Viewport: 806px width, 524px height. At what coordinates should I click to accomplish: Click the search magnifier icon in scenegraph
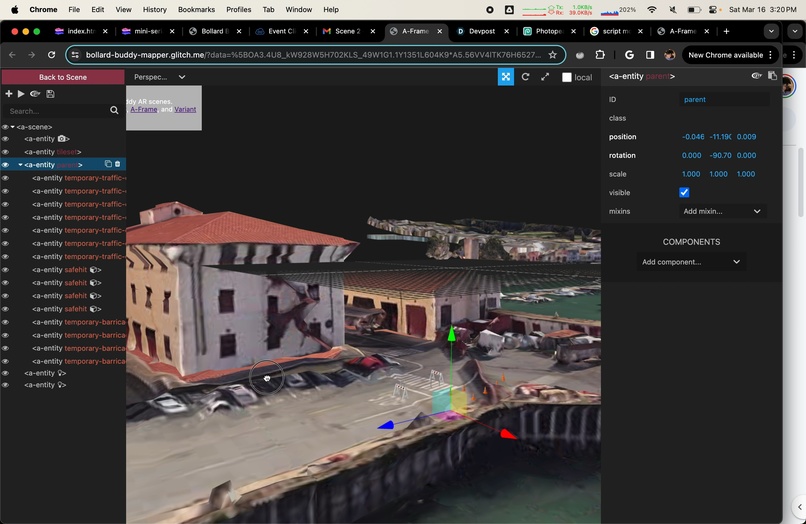[114, 110]
